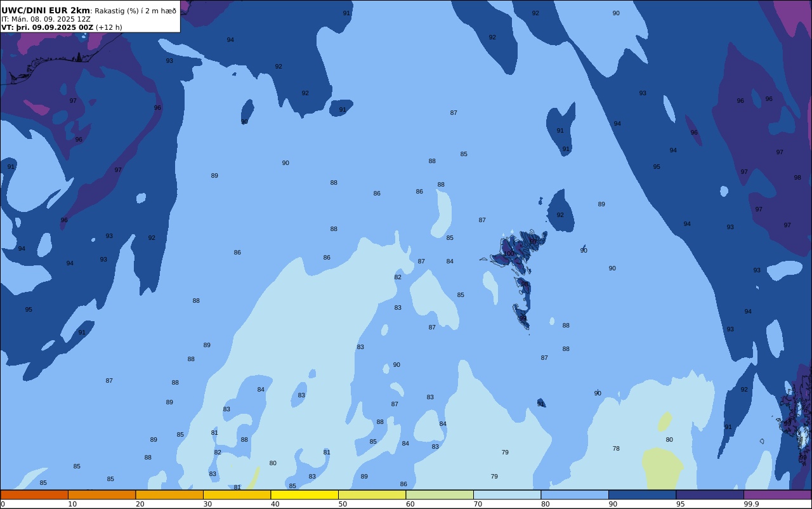Screen dimensions: 812x509
Task: Click the '99.9' legend tick label
Action: click(751, 504)
